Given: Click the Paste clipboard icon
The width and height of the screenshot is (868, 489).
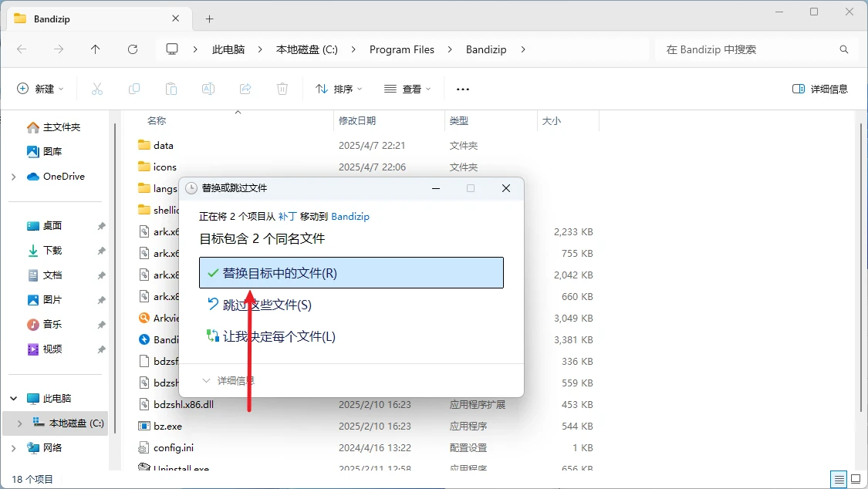Looking at the screenshot, I should click(171, 89).
